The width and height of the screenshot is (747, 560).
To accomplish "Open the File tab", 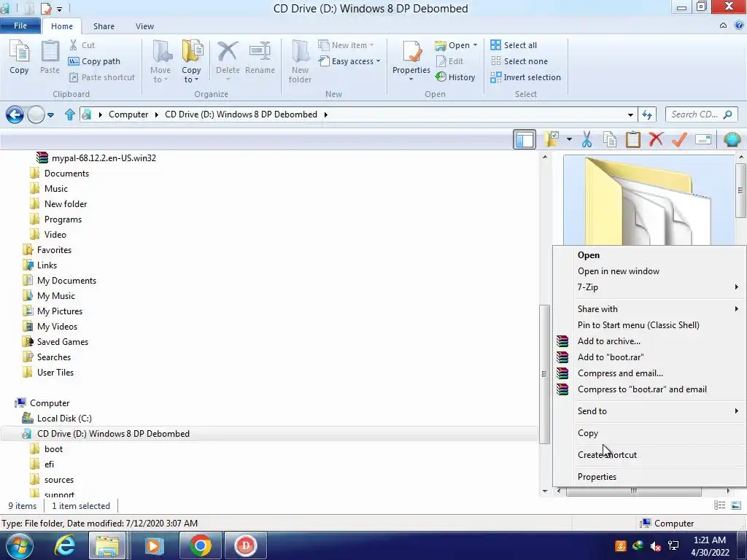I will point(20,26).
